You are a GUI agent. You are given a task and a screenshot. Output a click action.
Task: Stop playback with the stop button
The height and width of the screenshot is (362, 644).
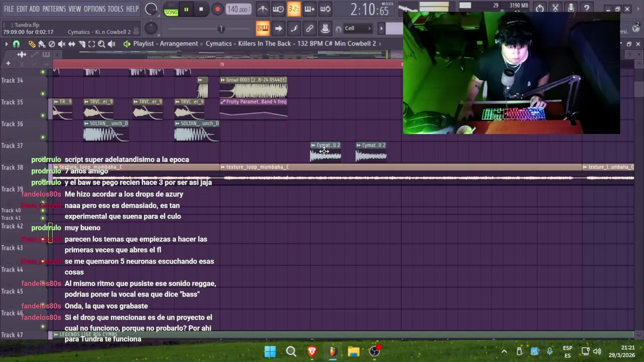tap(201, 9)
